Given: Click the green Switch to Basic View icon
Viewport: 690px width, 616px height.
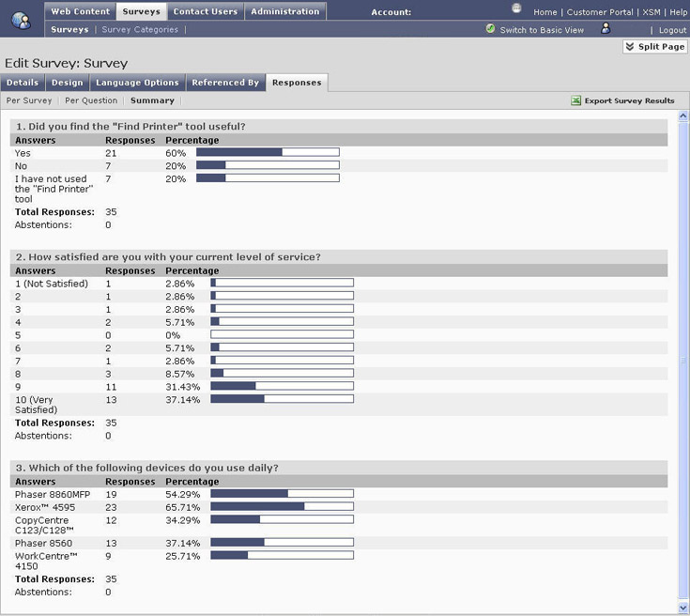Looking at the screenshot, I should click(490, 29).
